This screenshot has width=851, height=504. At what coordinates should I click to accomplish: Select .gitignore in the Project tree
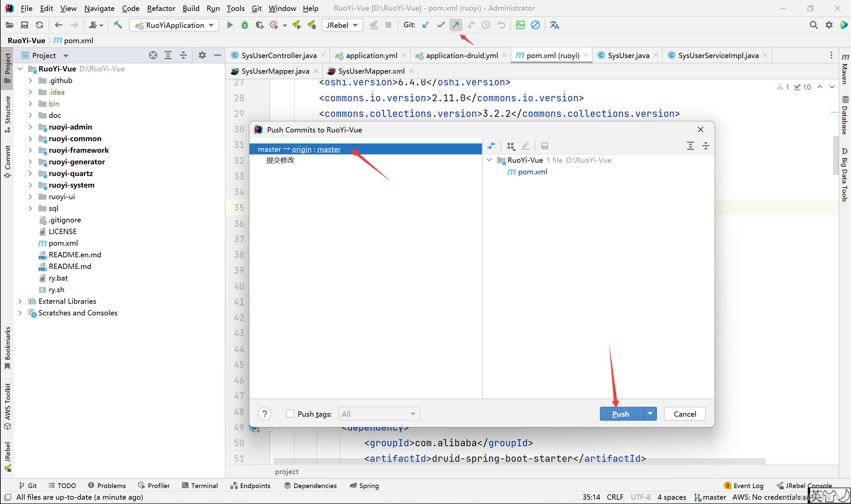[x=60, y=220]
